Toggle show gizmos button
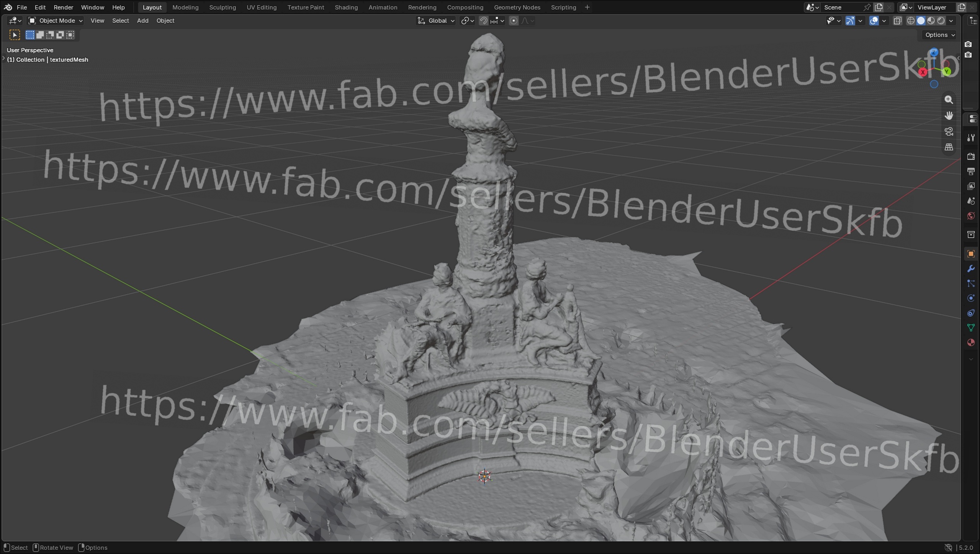The image size is (980, 554). (850, 21)
